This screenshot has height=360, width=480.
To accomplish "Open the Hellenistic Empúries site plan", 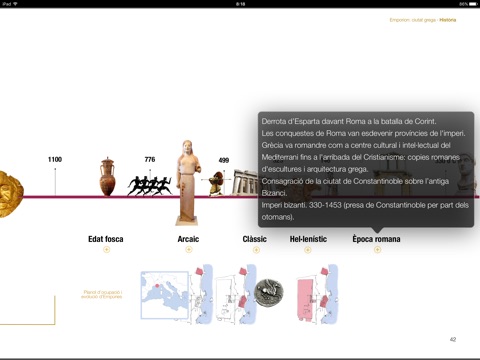I will (317, 295).
